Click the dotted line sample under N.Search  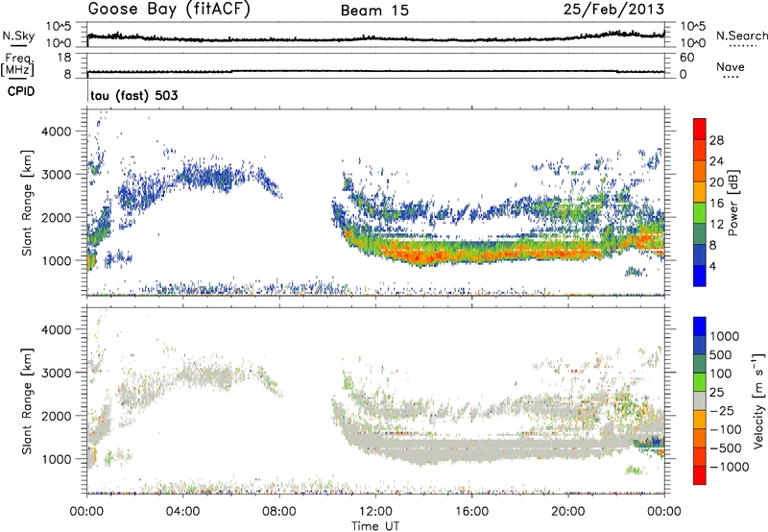(742, 46)
